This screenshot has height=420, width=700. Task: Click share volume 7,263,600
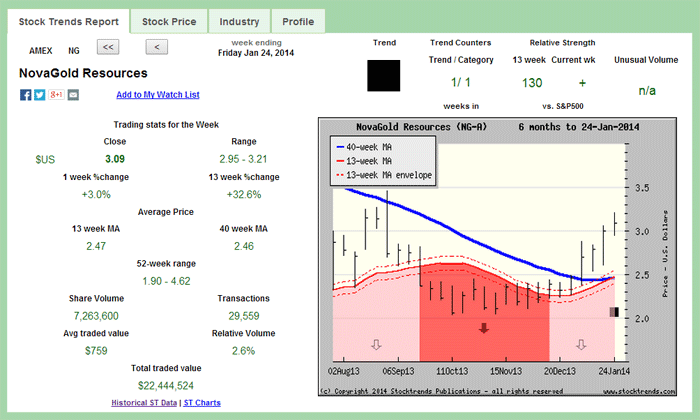pos(96,316)
